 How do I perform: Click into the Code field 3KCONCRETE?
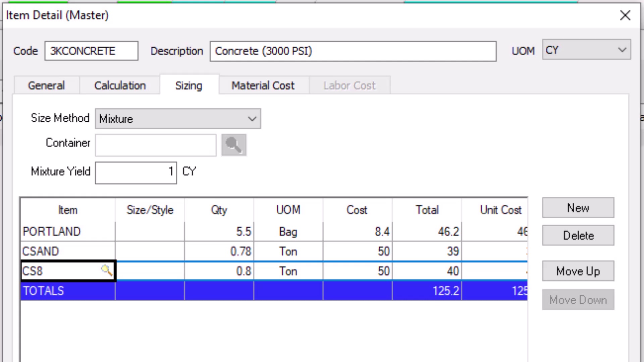pos(91,51)
